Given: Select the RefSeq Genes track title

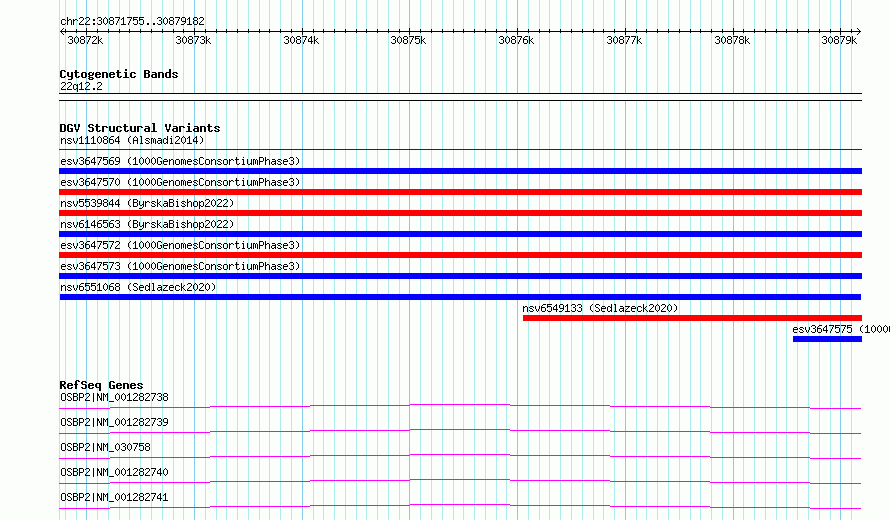Looking at the screenshot, I should (101, 385).
